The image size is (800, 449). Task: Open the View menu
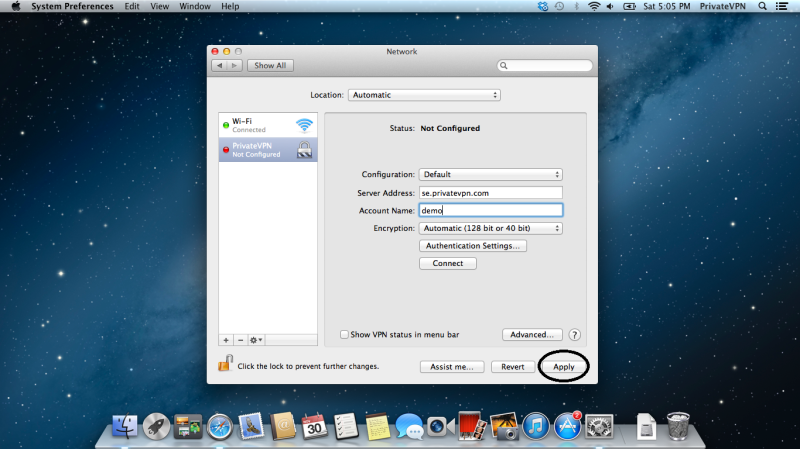point(160,7)
